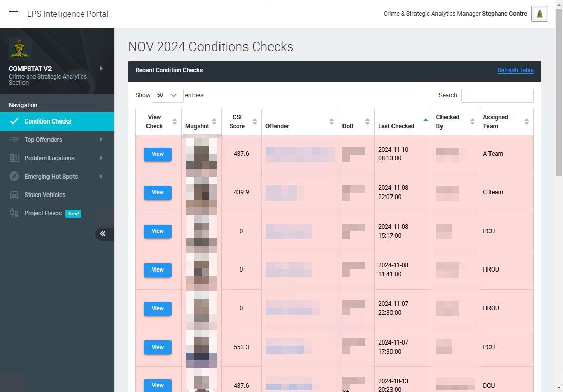
Task: Click the police crest logo in sidebar
Action: (x=20, y=48)
